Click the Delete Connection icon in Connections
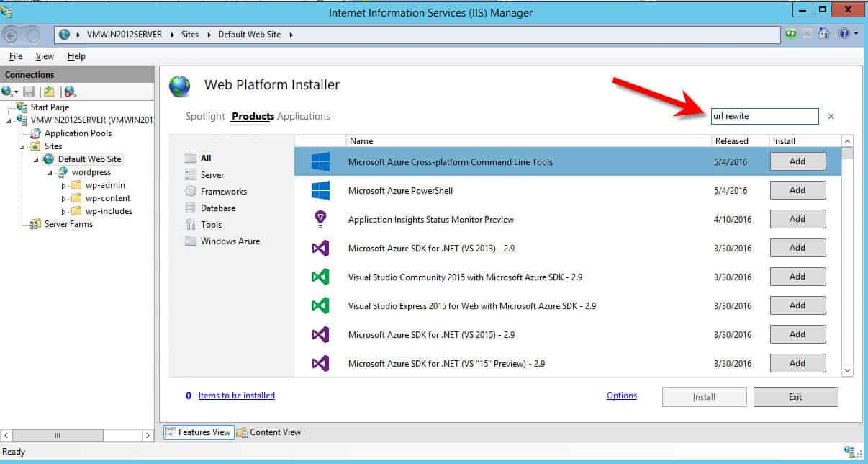The image size is (868, 464). [x=70, y=92]
